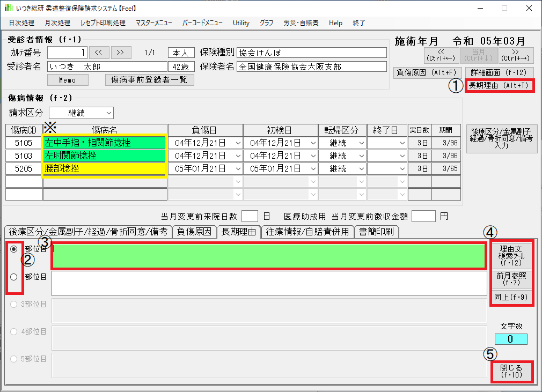
Task: Open the 終了日 dropdown in first row
Action: pyautogui.click(x=402, y=143)
